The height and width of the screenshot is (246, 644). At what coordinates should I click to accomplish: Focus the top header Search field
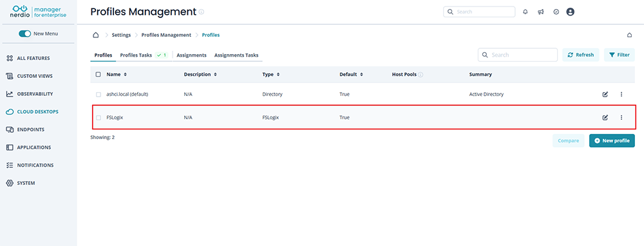click(x=479, y=12)
